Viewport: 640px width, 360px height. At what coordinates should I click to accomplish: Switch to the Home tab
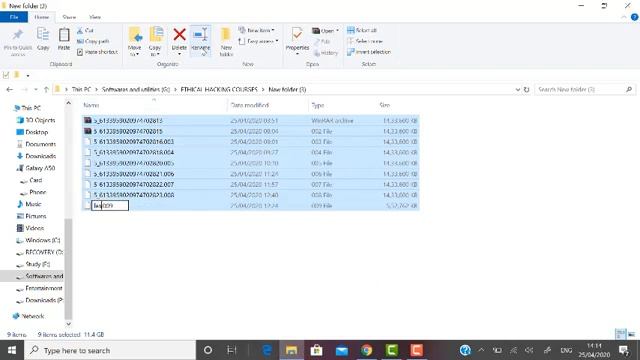click(x=42, y=17)
